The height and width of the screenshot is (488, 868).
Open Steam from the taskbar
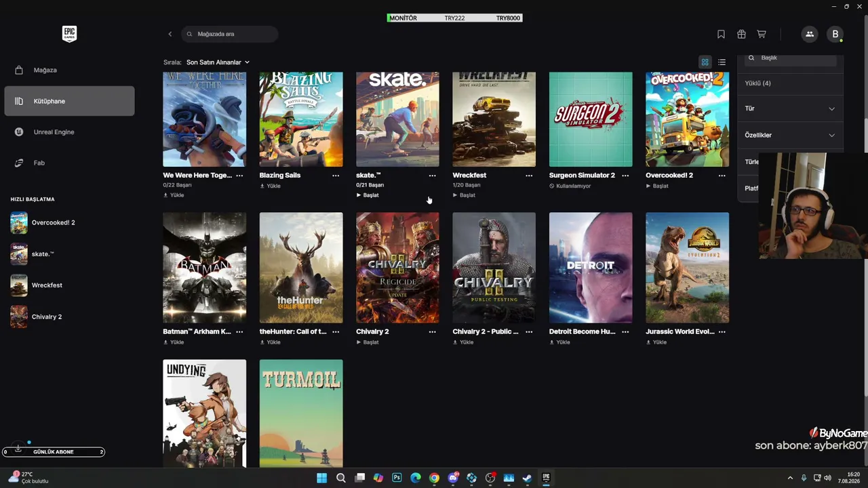(x=527, y=478)
